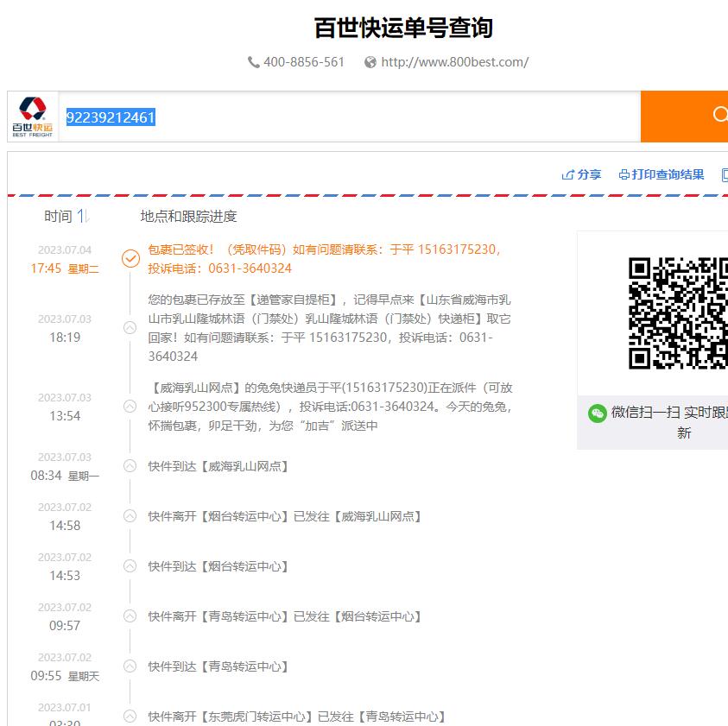Click the globe icon beside the website URL
The width and height of the screenshot is (728, 726).
point(370,62)
